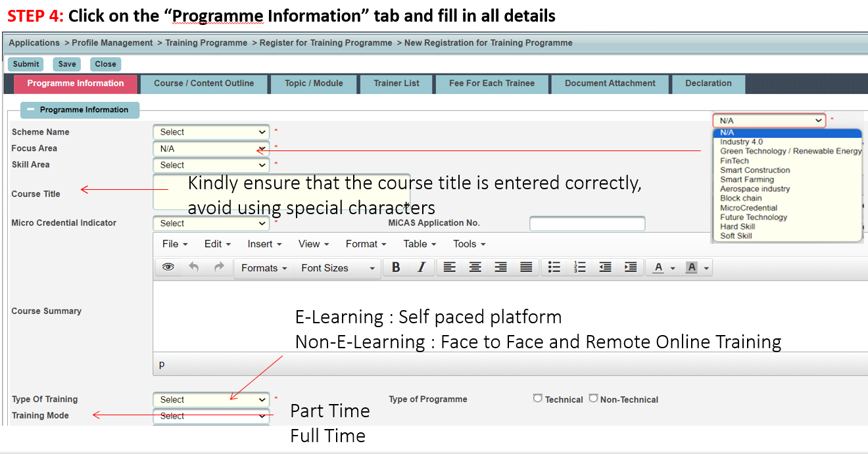Switch to the Trainer List tab
Screen dimensions: 868x454
coord(396,84)
